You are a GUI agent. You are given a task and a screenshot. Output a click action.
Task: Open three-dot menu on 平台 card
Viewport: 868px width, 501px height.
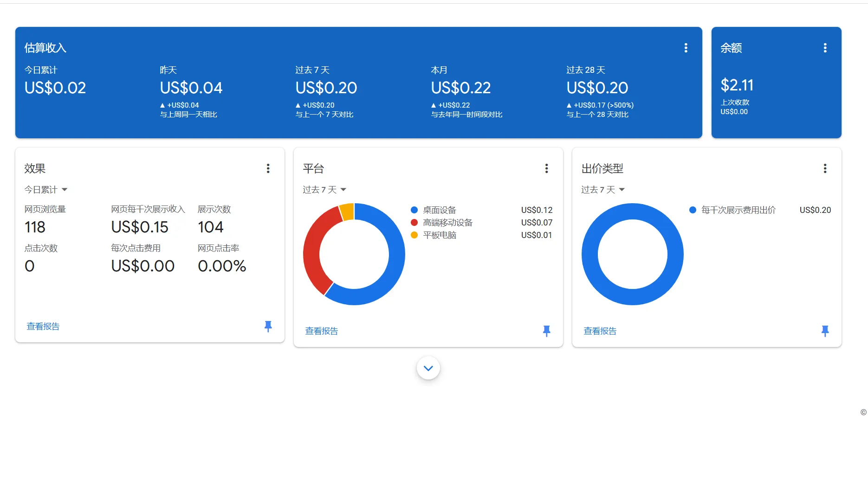pyautogui.click(x=546, y=168)
